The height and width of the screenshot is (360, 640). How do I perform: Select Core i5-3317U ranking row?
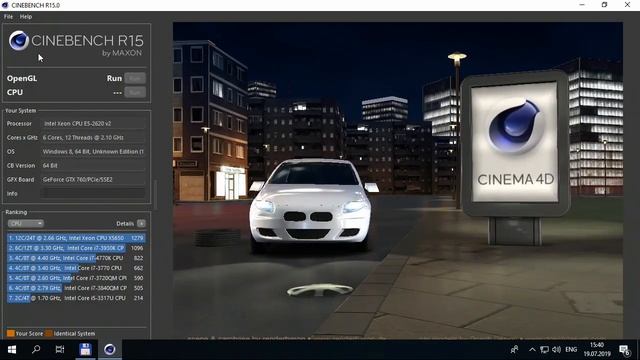click(76, 298)
